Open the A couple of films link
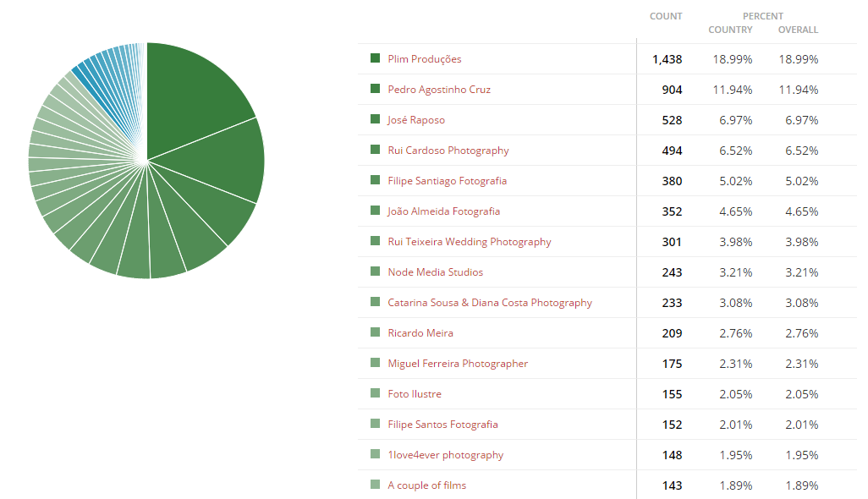 [x=426, y=485]
